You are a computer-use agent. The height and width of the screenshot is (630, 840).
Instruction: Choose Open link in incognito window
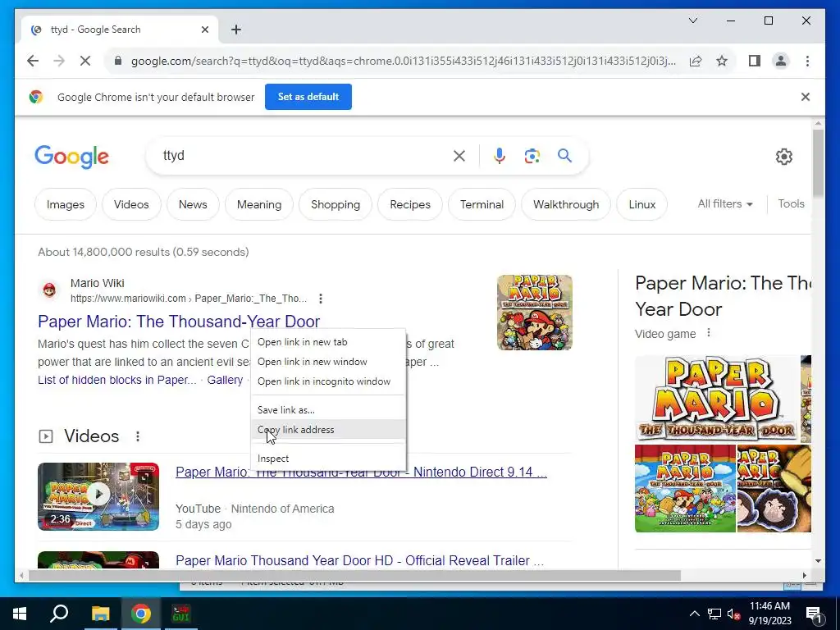click(x=328, y=381)
